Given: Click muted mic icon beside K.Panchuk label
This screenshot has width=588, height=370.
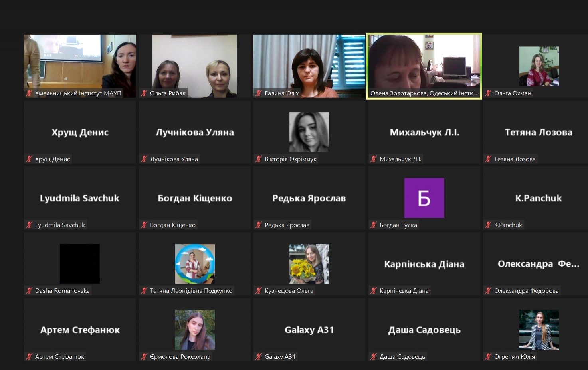Looking at the screenshot, I should click(488, 225).
